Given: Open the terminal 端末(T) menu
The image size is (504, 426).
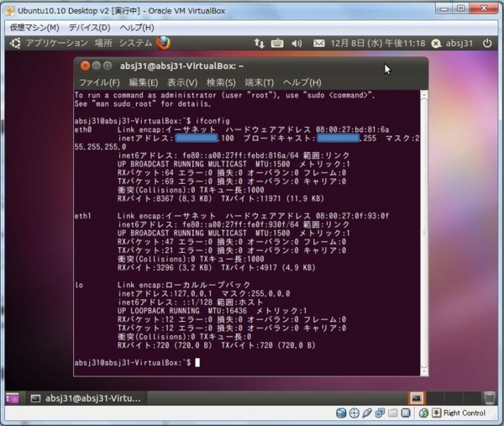Looking at the screenshot, I should 259,82.
